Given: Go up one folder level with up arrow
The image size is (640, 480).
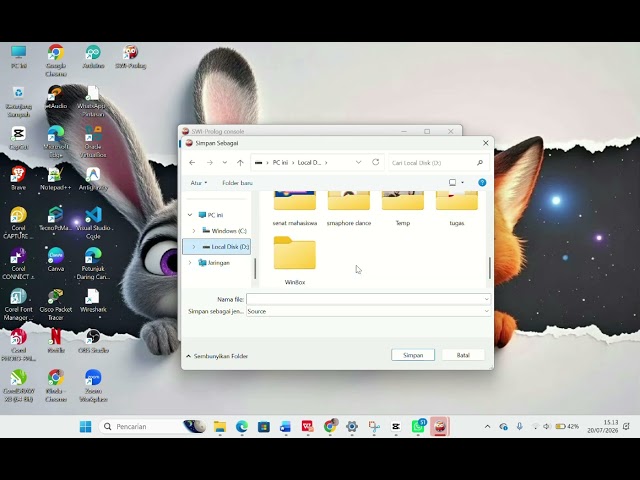Looking at the screenshot, I should click(240, 162).
